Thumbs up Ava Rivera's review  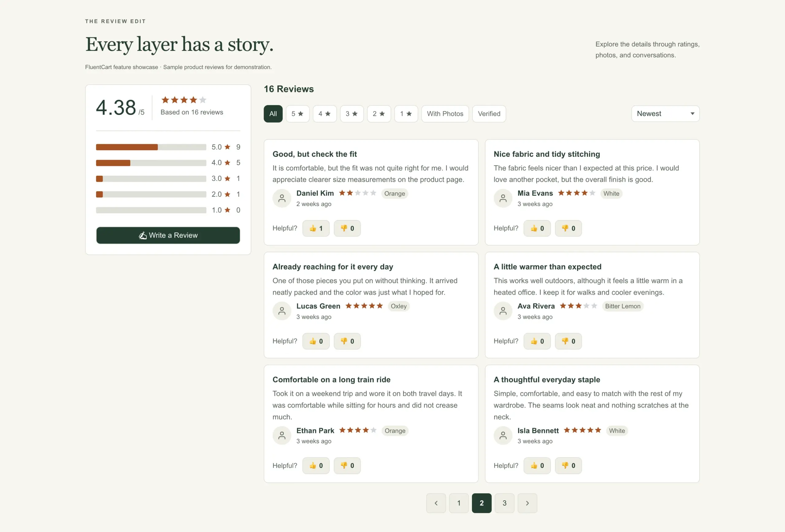(x=537, y=341)
